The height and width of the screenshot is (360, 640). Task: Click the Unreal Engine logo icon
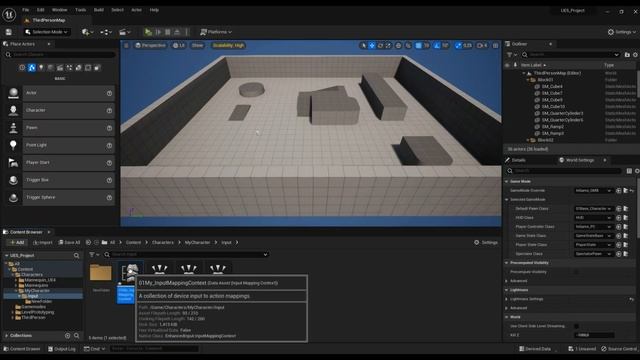click(9, 15)
